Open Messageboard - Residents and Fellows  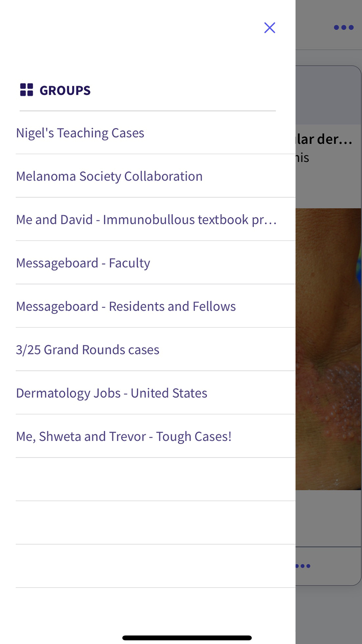click(x=126, y=306)
